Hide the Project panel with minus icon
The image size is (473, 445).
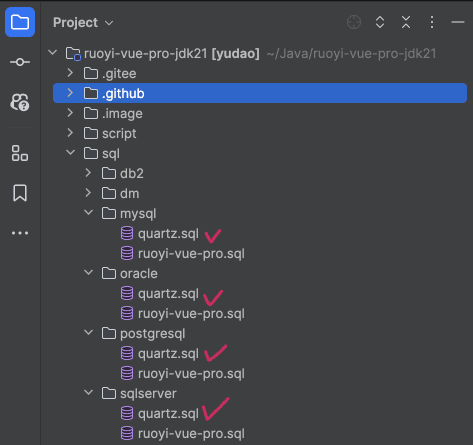458,22
